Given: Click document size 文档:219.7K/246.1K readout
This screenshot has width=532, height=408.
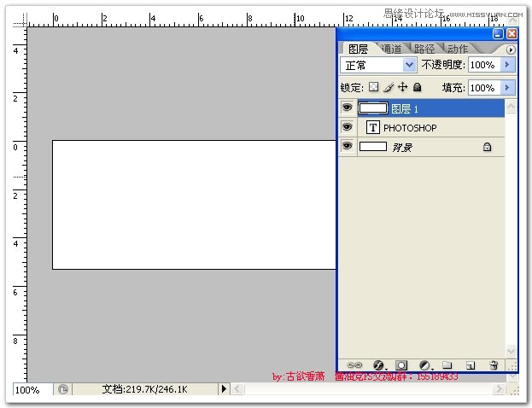Looking at the screenshot, I should [144, 389].
